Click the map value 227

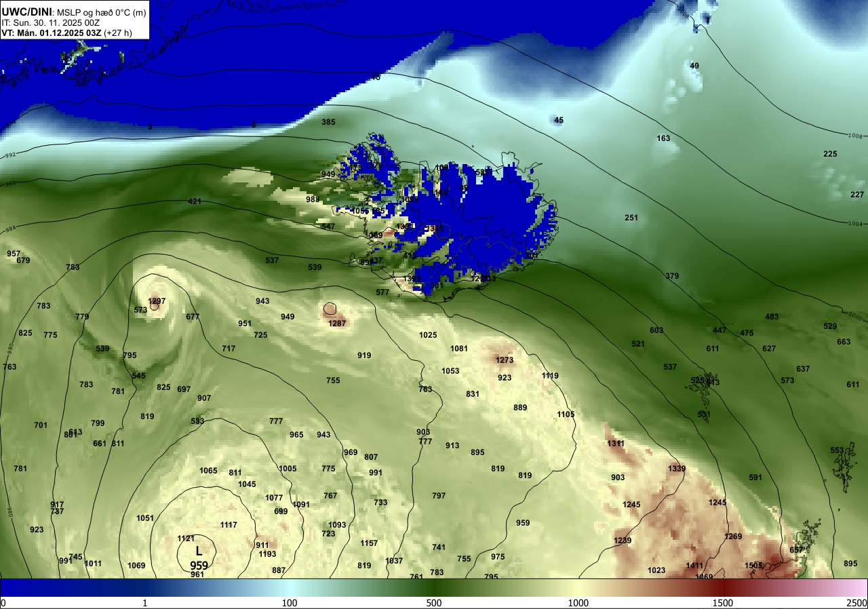(857, 195)
